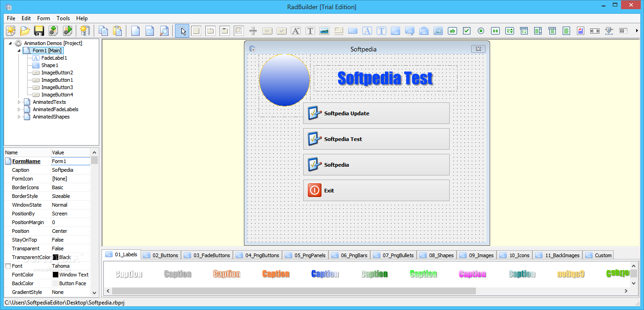
Task: Select the blue outlined 'A' label component
Action: (x=367, y=31)
